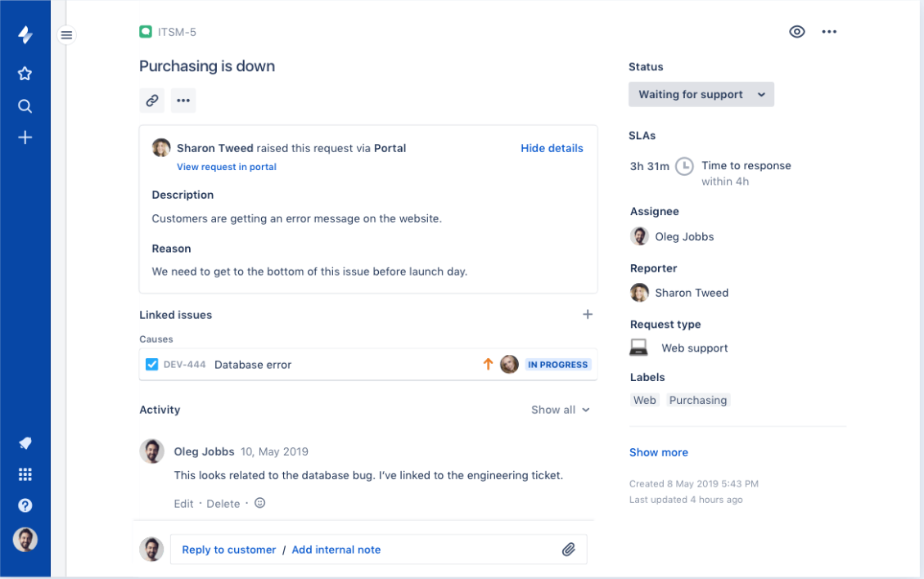Open the help icon near the bottom sidebar

pos(25,505)
